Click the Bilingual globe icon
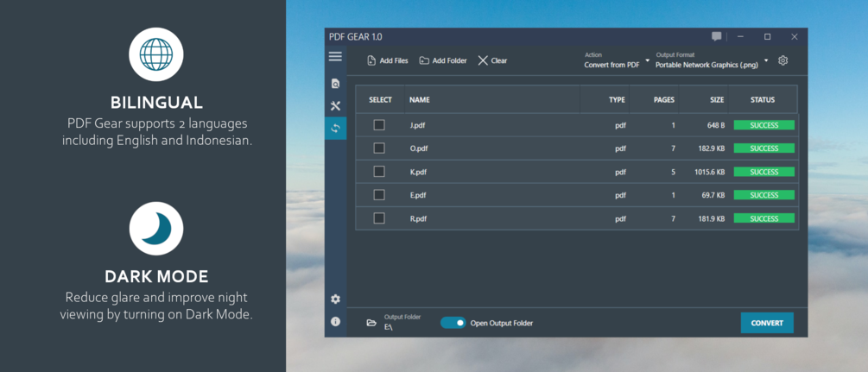This screenshot has width=868, height=372. pos(156,54)
